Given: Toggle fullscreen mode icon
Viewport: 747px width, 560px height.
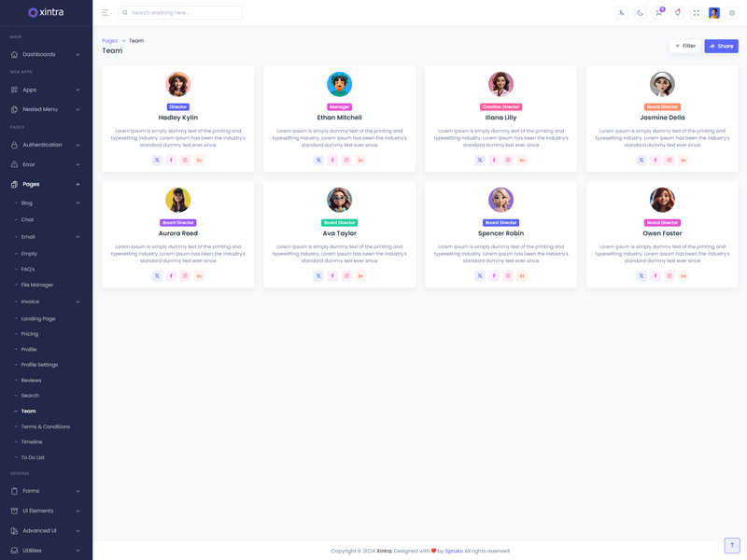Looking at the screenshot, I should 696,13.
